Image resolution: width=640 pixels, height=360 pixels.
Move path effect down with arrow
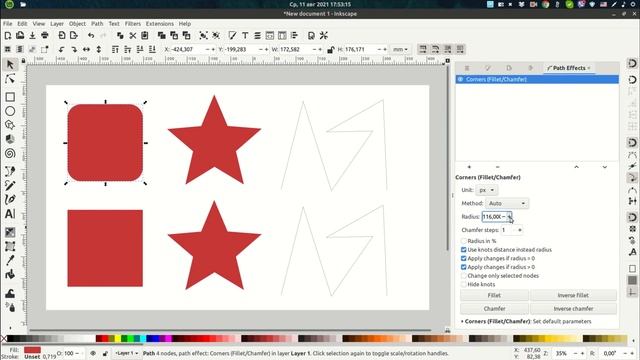pyautogui.click(x=604, y=167)
